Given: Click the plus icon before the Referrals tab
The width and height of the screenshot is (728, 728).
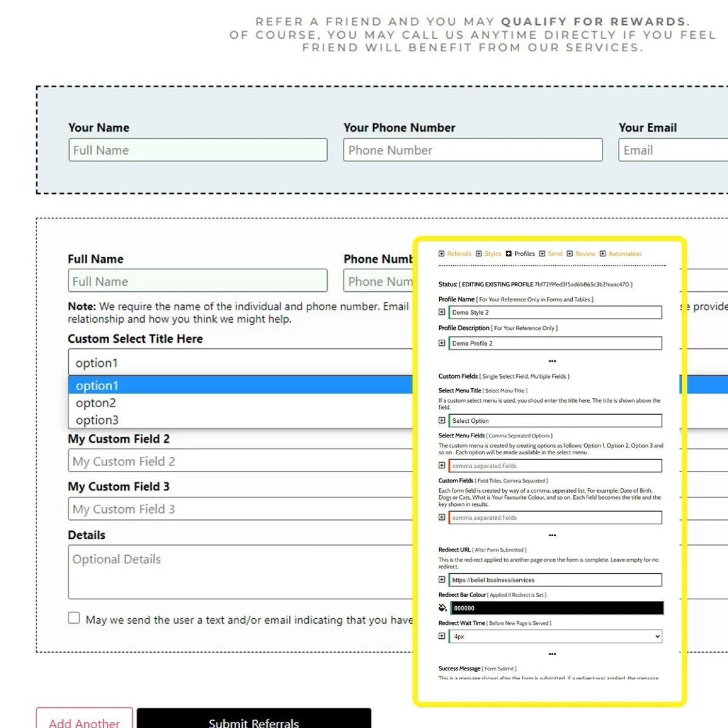Looking at the screenshot, I should (x=441, y=253).
